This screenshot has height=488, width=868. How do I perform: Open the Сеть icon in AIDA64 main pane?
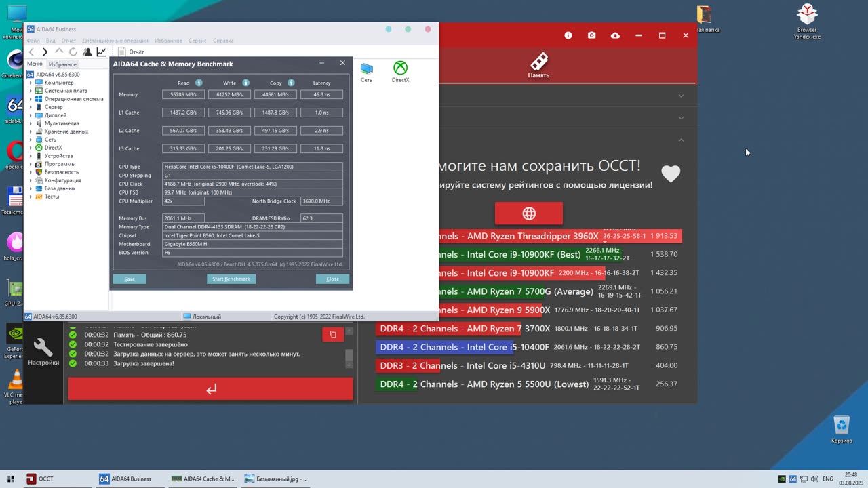tap(366, 73)
